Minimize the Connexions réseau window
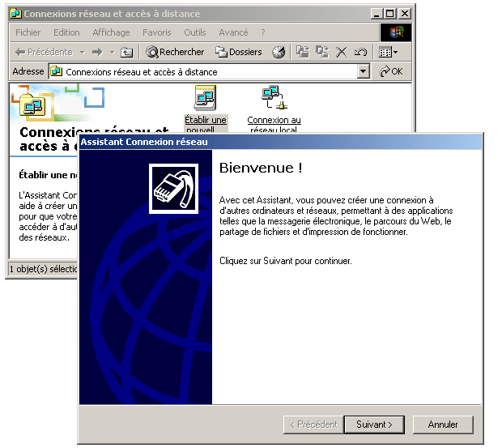This screenshot has width=502, height=448. coord(376,14)
